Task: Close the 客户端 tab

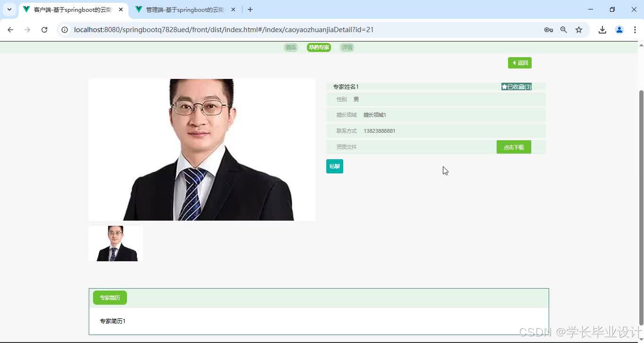Action: tap(121, 9)
